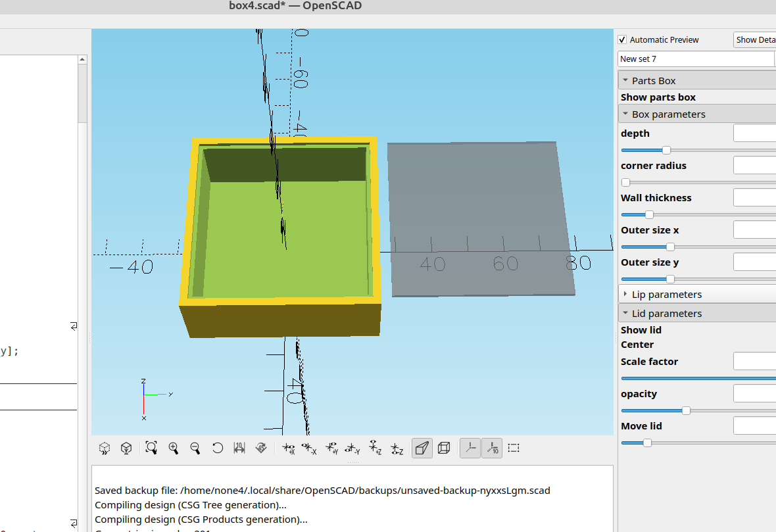Uncheck Automatic Preview
776x532 pixels.
(621, 39)
